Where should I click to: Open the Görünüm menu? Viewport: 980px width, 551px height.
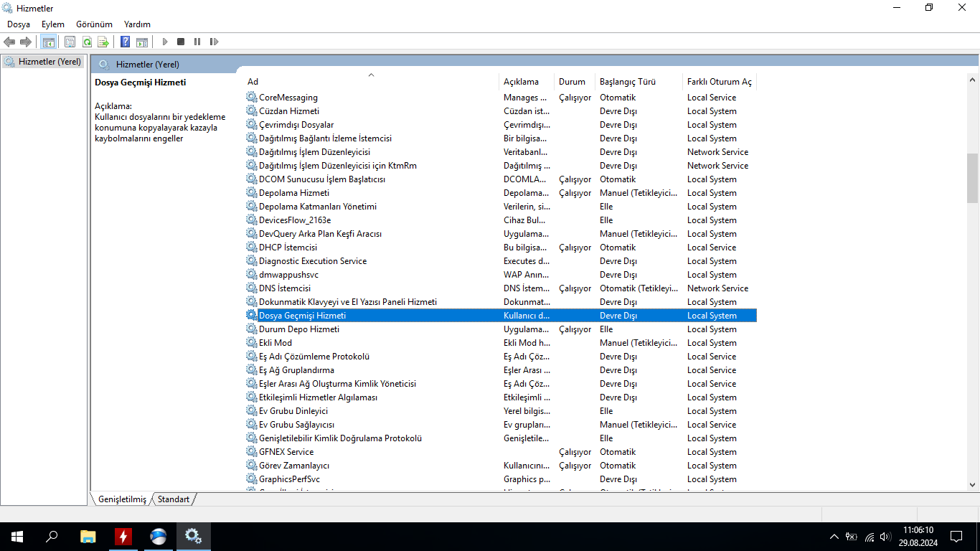pyautogui.click(x=94, y=24)
